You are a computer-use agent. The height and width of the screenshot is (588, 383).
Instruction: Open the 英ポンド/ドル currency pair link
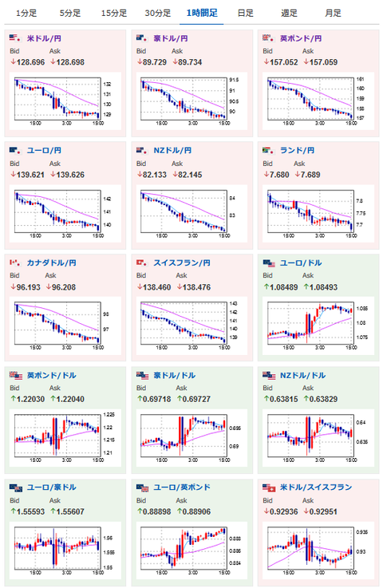51,375
